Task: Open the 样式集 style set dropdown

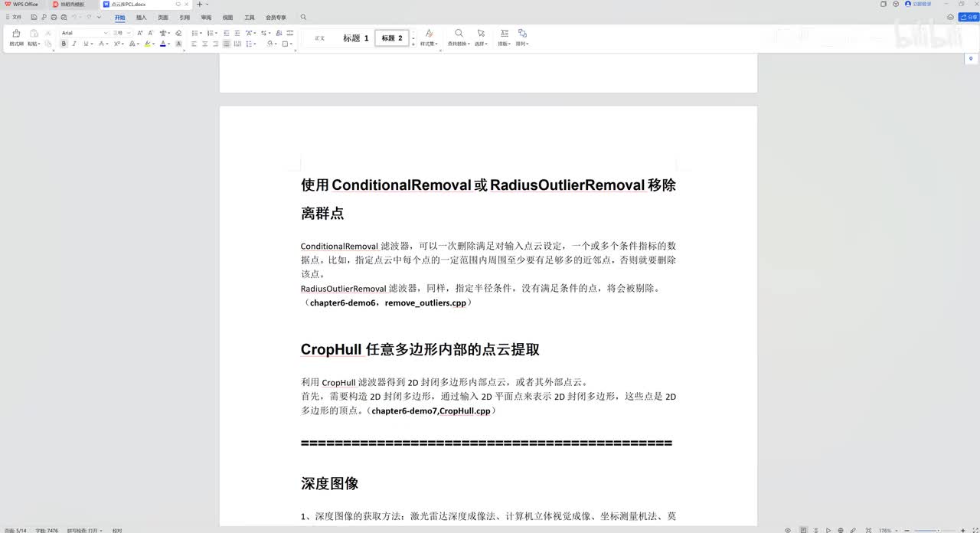Action: [429, 44]
